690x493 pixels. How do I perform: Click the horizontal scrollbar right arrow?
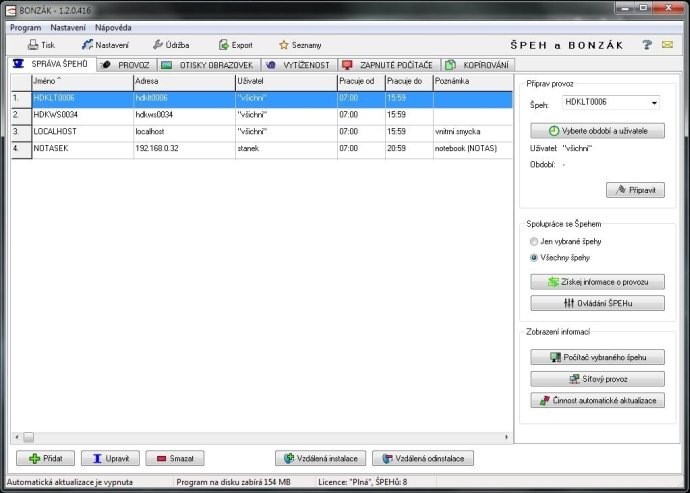(506, 437)
